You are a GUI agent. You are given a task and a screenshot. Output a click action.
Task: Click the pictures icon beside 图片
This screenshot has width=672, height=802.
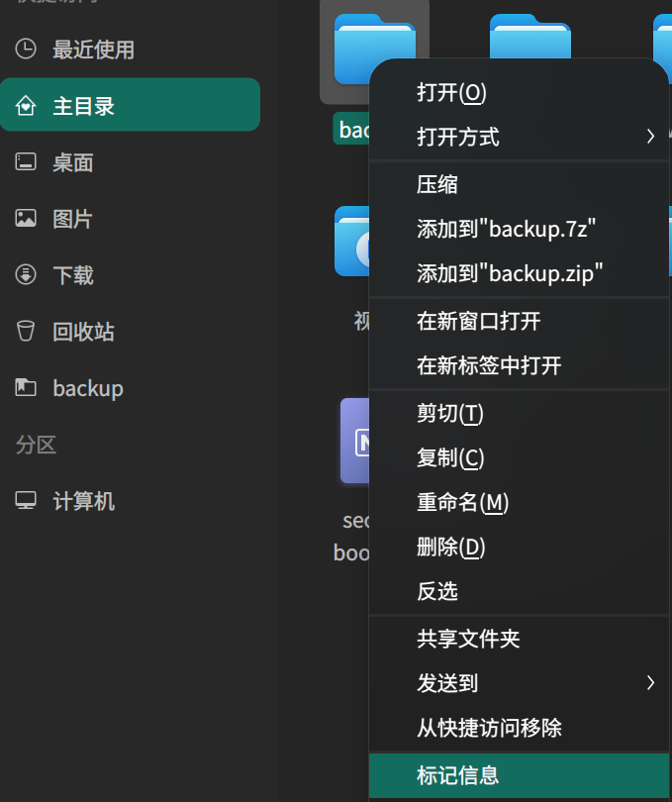click(26, 219)
